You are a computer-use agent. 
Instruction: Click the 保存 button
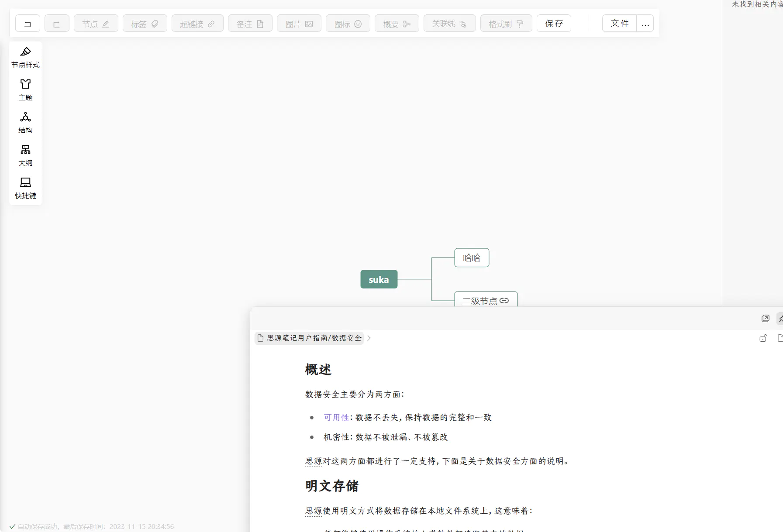tap(554, 24)
